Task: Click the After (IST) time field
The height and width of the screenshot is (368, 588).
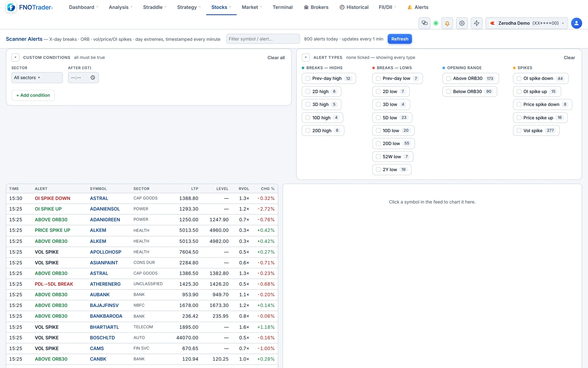Action: [x=83, y=78]
